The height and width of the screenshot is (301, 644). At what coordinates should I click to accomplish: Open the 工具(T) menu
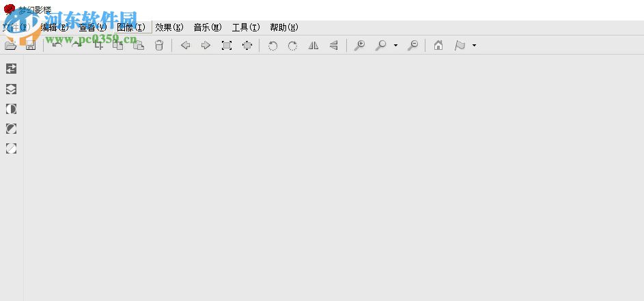tap(246, 27)
